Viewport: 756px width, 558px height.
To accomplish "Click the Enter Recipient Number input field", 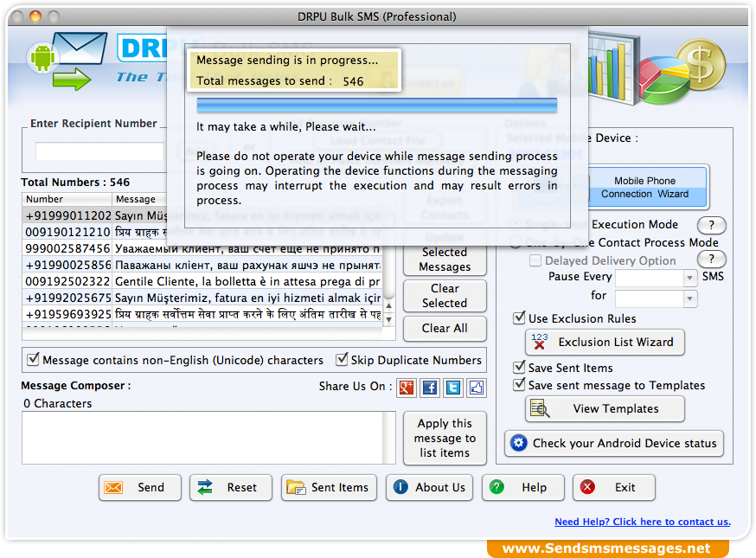I will pos(99,151).
